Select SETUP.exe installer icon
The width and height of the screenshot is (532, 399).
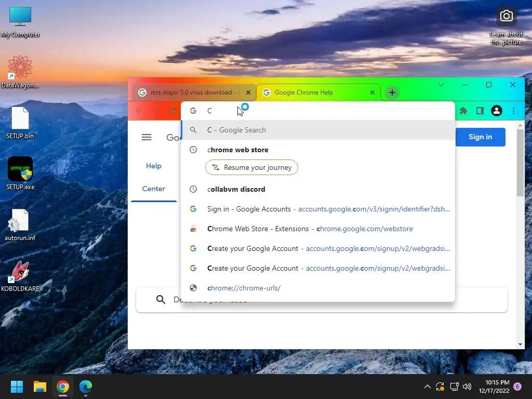tap(20, 174)
